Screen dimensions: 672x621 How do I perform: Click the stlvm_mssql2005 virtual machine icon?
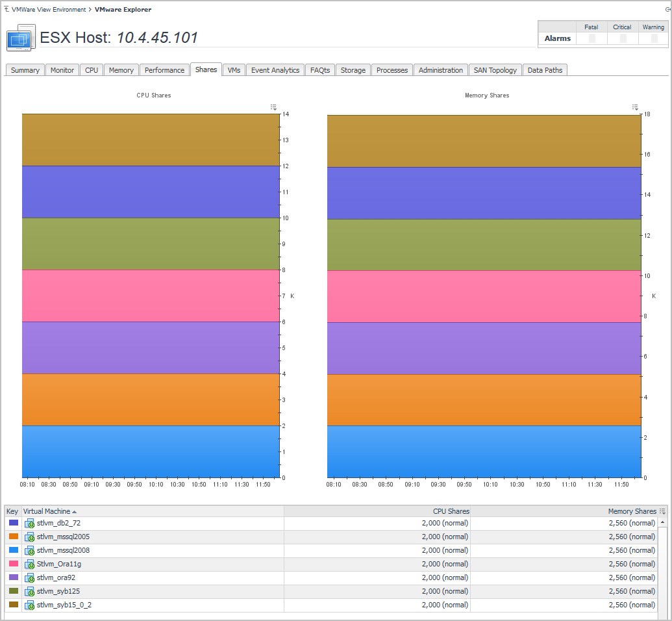click(x=29, y=537)
